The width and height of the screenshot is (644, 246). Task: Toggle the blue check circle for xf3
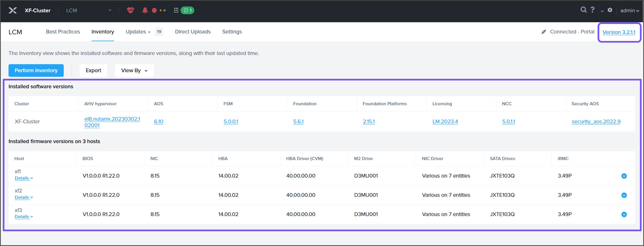pos(624,214)
